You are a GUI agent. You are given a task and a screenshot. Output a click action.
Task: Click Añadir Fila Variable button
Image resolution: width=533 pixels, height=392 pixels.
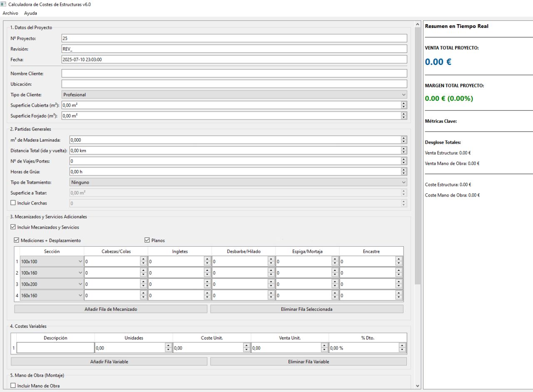109,362
